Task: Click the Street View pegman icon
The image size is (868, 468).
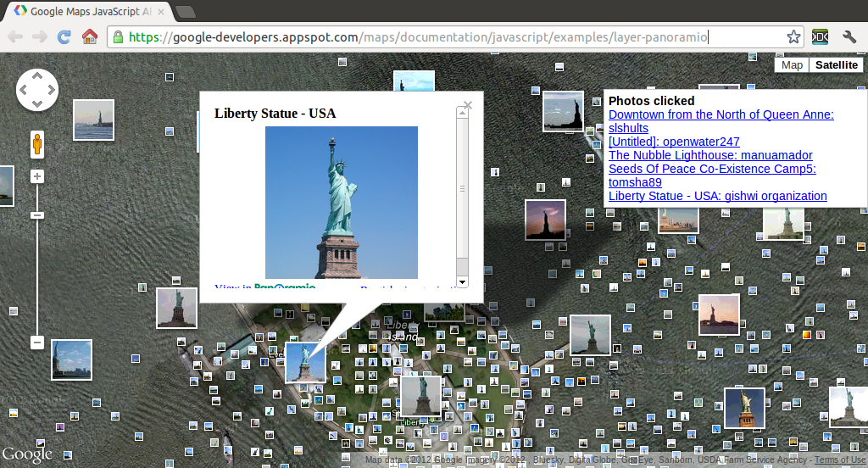Action: point(37,145)
